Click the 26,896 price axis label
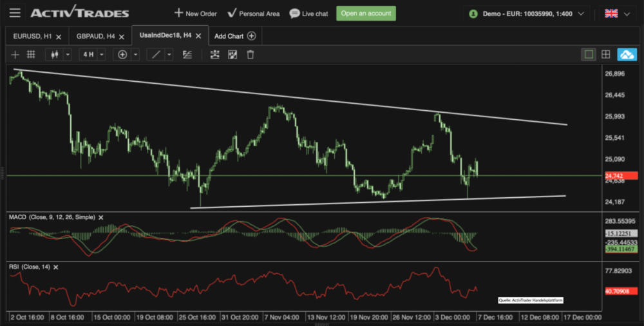Image resolution: width=644 pixels, height=326 pixels. (x=614, y=74)
